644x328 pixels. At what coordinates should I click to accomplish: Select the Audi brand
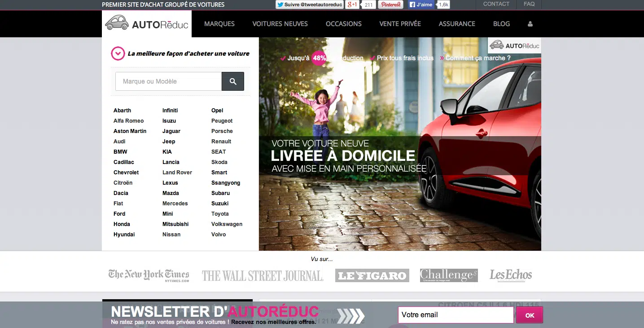119,142
